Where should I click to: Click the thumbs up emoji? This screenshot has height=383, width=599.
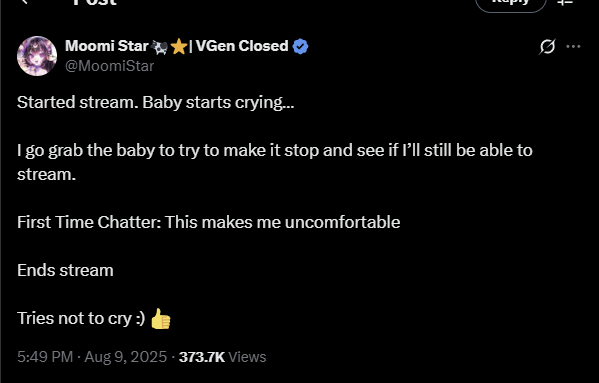click(160, 319)
